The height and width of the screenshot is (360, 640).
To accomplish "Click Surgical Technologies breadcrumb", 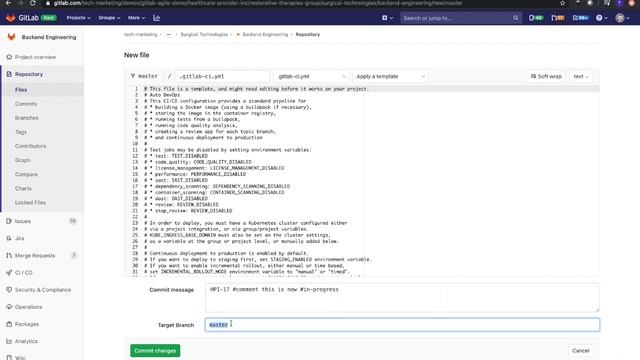I will tap(204, 35).
